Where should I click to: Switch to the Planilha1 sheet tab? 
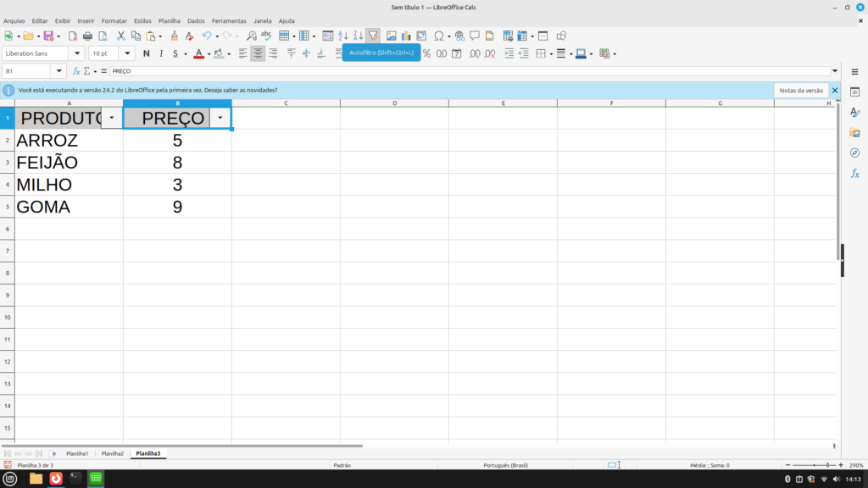(76, 454)
